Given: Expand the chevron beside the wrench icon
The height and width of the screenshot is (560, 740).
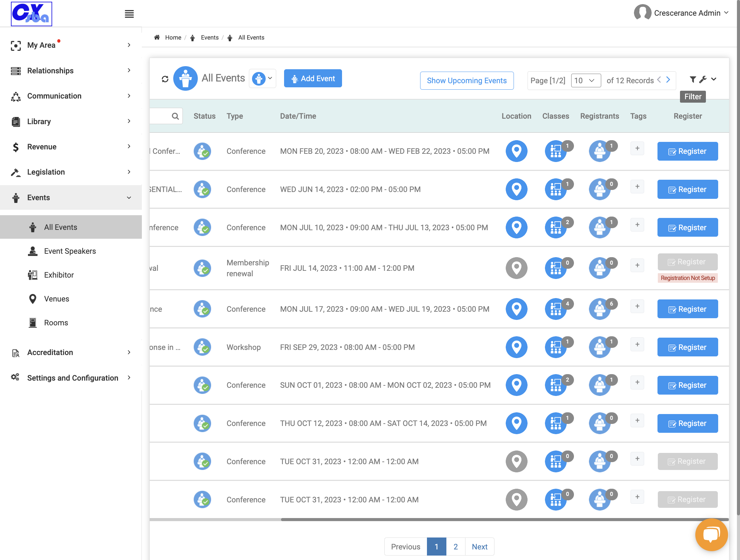Looking at the screenshot, I should point(714,79).
